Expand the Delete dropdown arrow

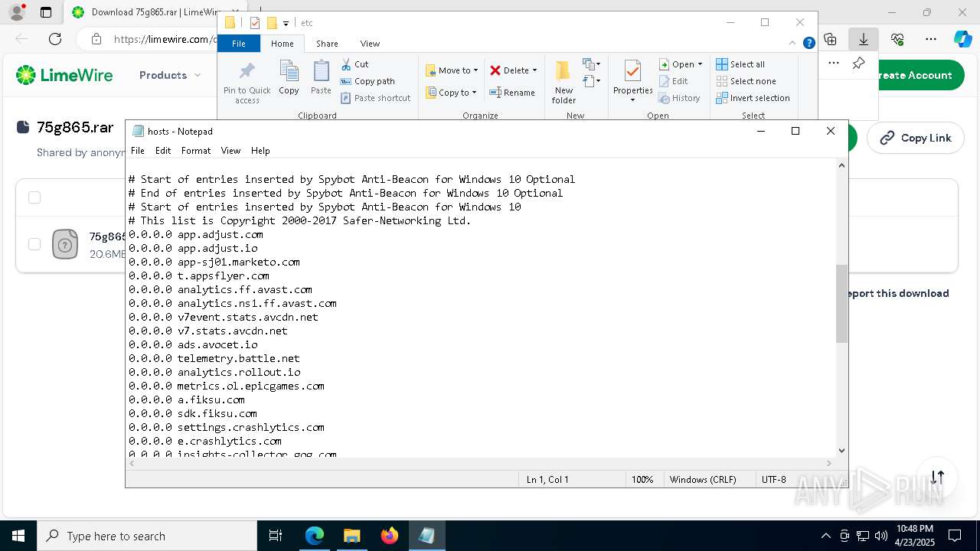(x=534, y=70)
